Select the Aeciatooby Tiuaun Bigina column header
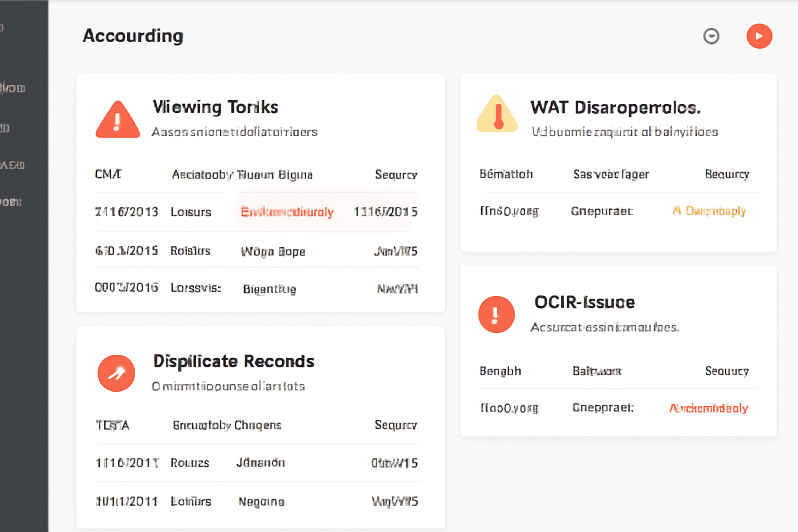The width and height of the screenshot is (798, 532). coord(242,175)
